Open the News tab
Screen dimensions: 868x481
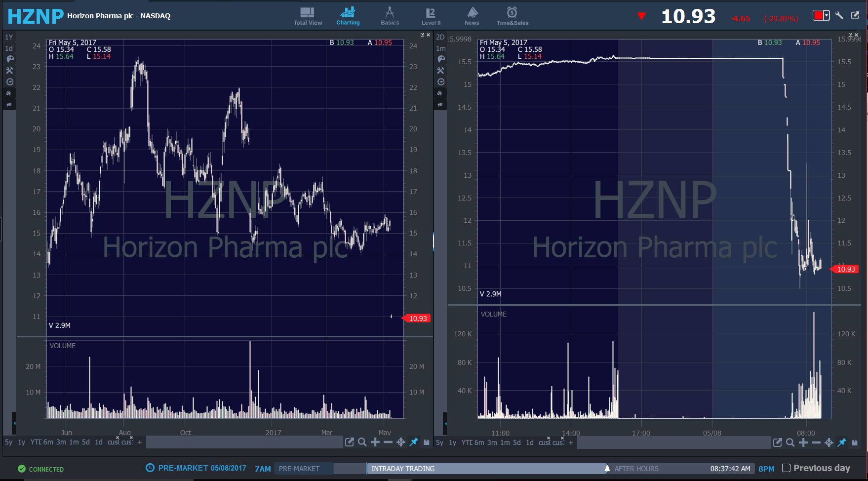click(472, 16)
